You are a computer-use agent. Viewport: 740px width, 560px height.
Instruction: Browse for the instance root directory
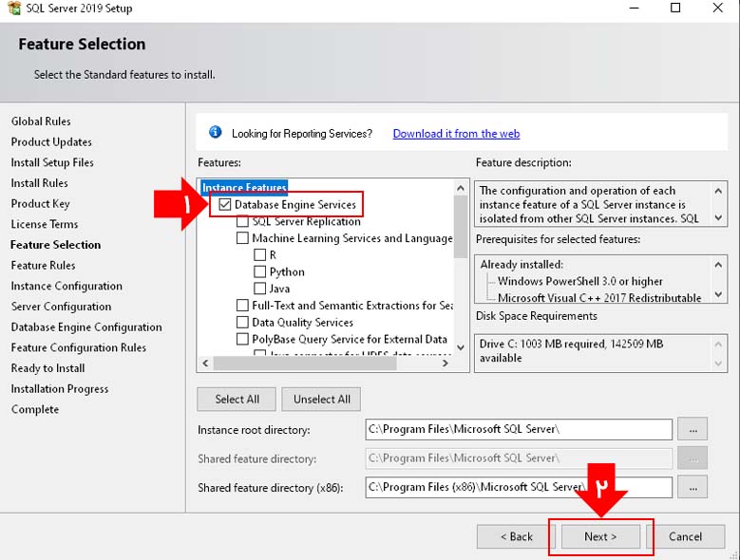[x=693, y=429]
